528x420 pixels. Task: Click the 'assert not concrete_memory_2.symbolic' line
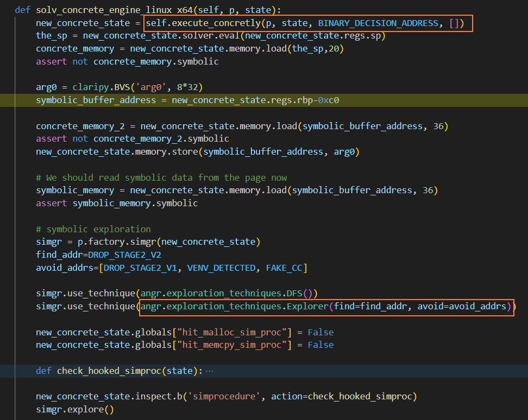[x=133, y=139]
